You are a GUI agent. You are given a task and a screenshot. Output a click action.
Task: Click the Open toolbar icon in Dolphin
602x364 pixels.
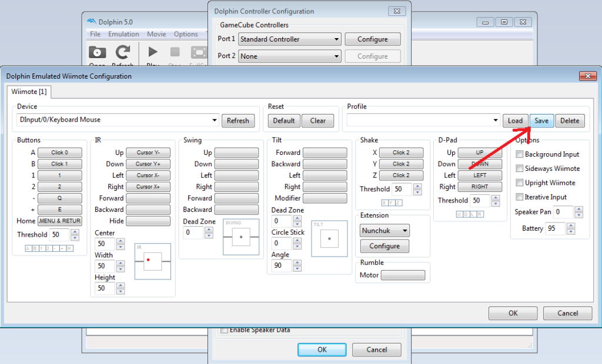(x=97, y=53)
